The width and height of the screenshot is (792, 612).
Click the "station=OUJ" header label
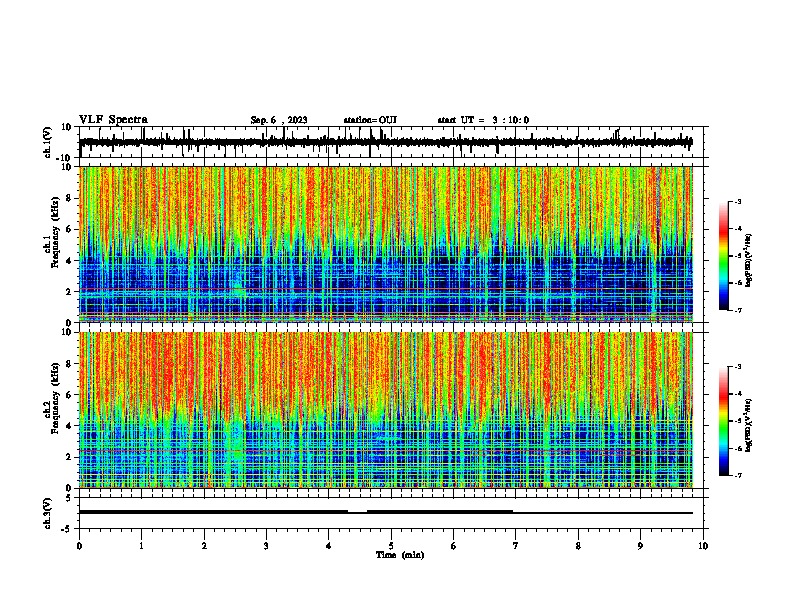pos(370,120)
